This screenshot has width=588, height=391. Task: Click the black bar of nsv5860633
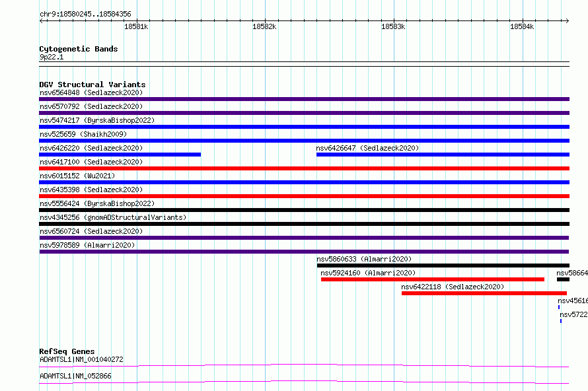(443, 266)
